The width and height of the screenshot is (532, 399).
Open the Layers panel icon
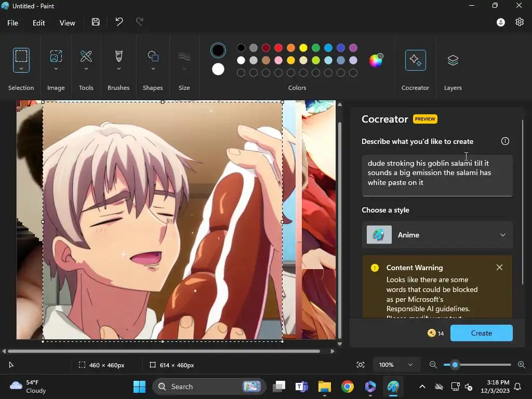tap(453, 60)
